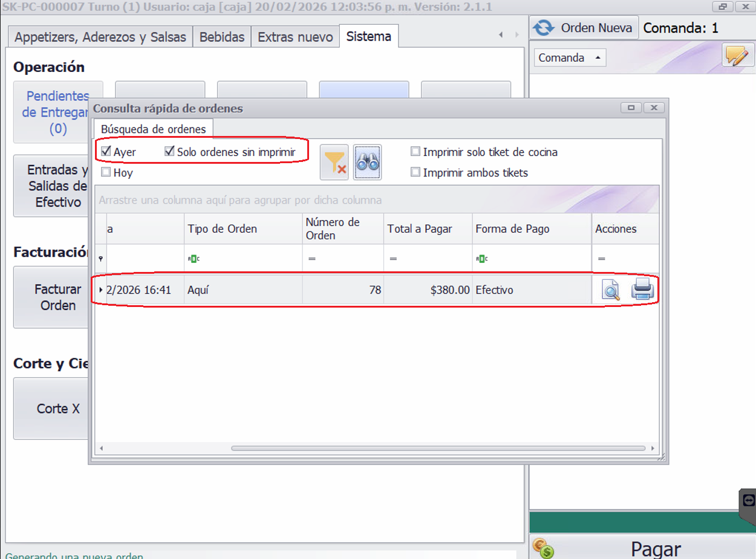Open order 78 preview magnifier icon
756x559 pixels.
point(611,291)
